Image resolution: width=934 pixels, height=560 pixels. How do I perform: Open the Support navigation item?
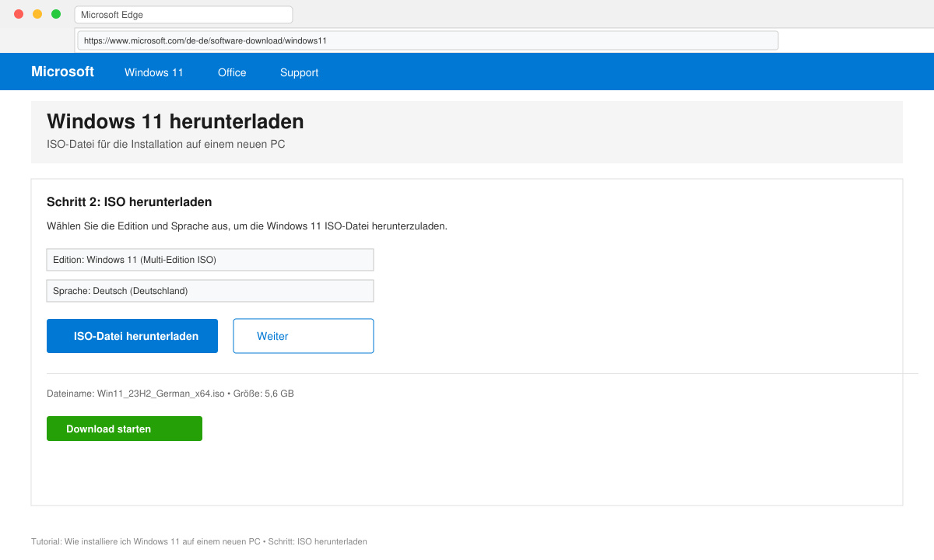click(299, 72)
